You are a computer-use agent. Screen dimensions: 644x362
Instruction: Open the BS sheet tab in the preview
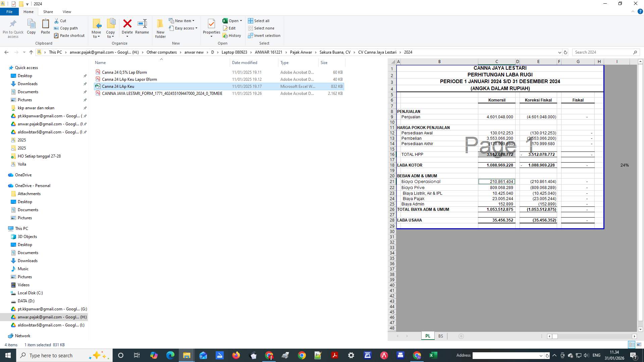tap(440, 336)
